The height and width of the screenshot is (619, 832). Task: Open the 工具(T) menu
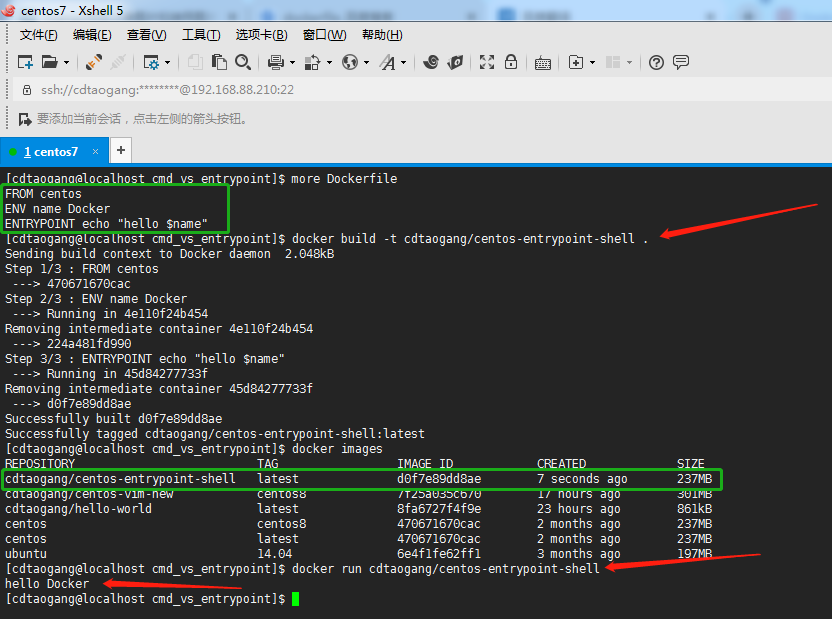201,35
